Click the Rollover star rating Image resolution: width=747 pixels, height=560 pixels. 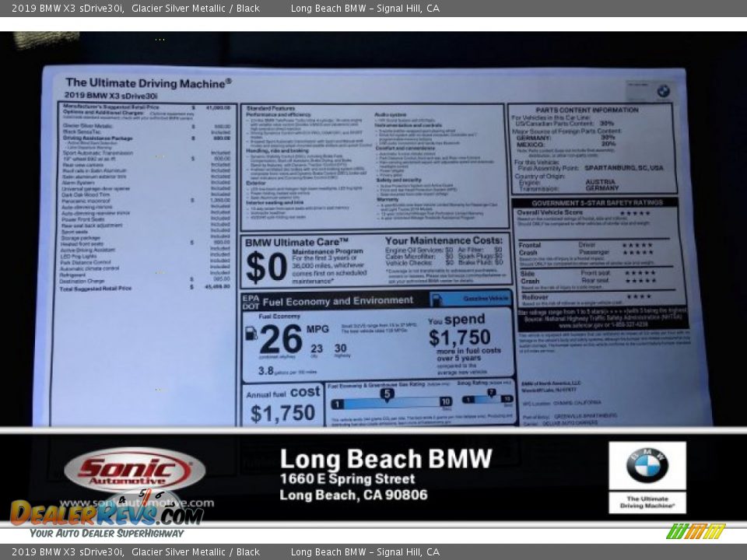pyautogui.click(x=638, y=296)
